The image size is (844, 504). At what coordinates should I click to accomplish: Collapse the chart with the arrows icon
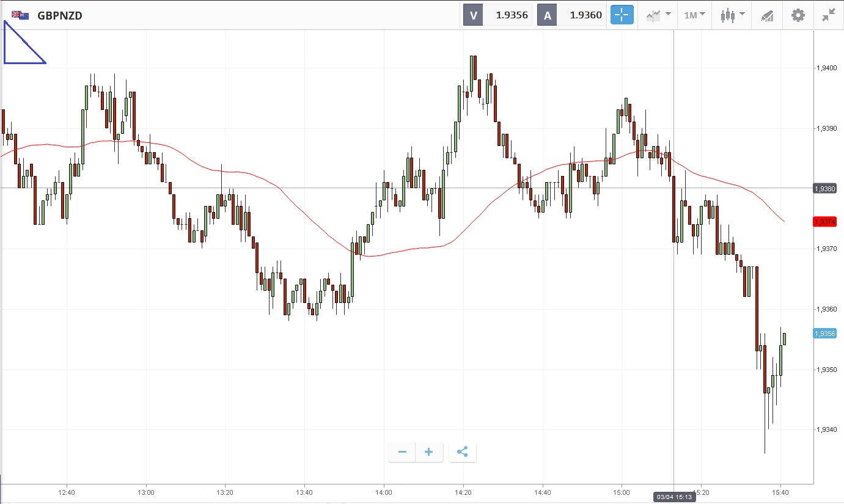coord(829,15)
